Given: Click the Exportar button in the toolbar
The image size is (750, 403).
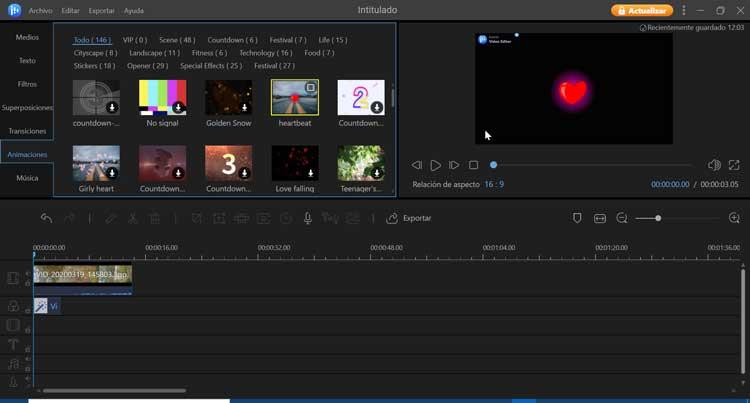Looking at the screenshot, I should coord(409,218).
